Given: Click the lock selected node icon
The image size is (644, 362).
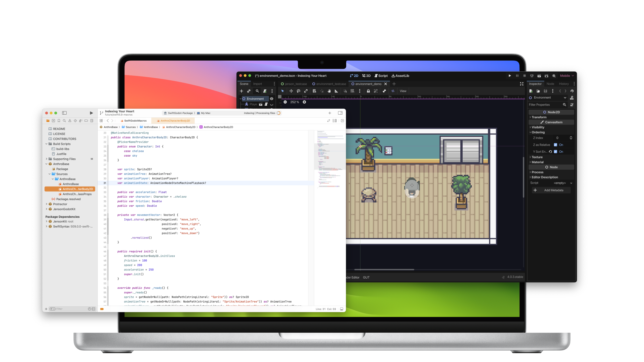Looking at the screenshot, I should click(x=368, y=91).
